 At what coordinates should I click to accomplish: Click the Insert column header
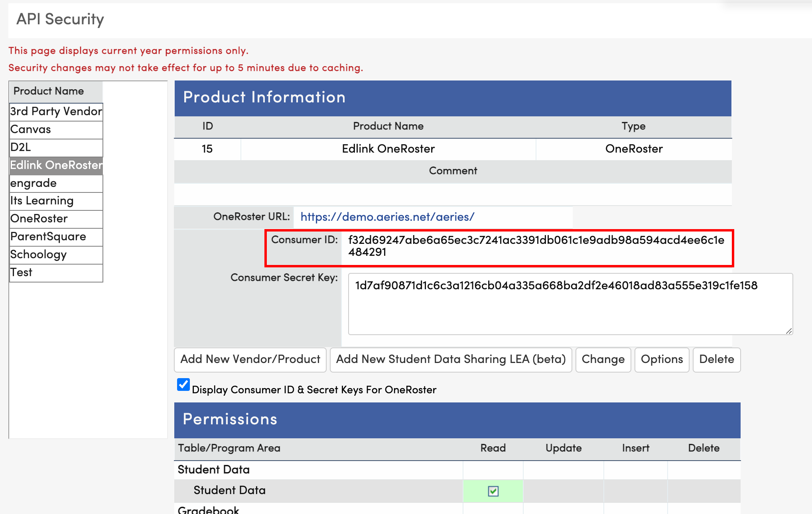[x=636, y=448]
